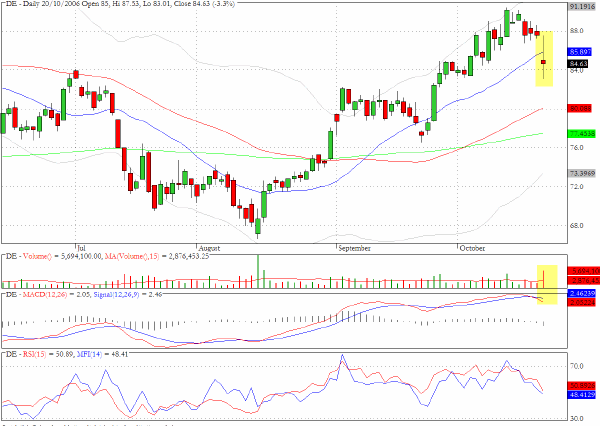Click the blue 2.46239 signal value label
This screenshot has height=426, width=600.
click(x=582, y=294)
